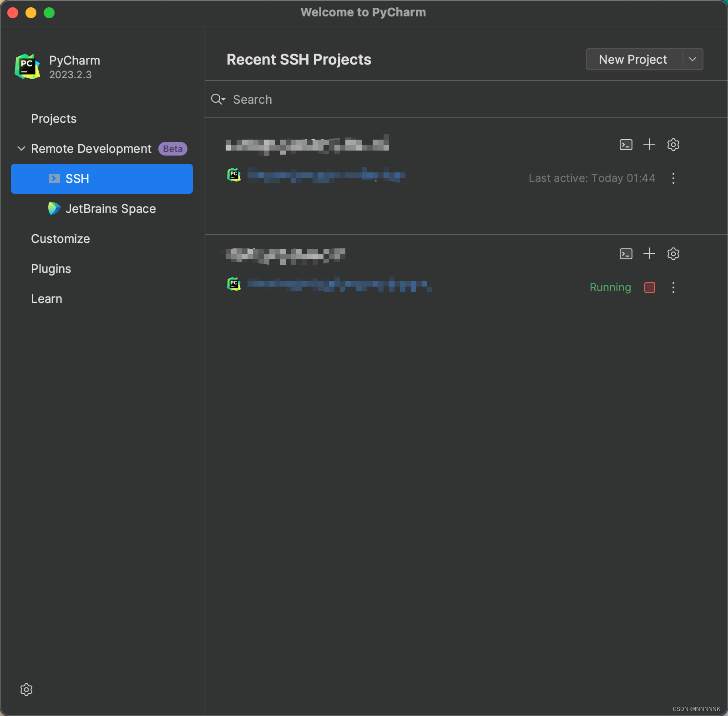728x716 pixels.
Task: Switch to the Projects section
Action: (54, 118)
